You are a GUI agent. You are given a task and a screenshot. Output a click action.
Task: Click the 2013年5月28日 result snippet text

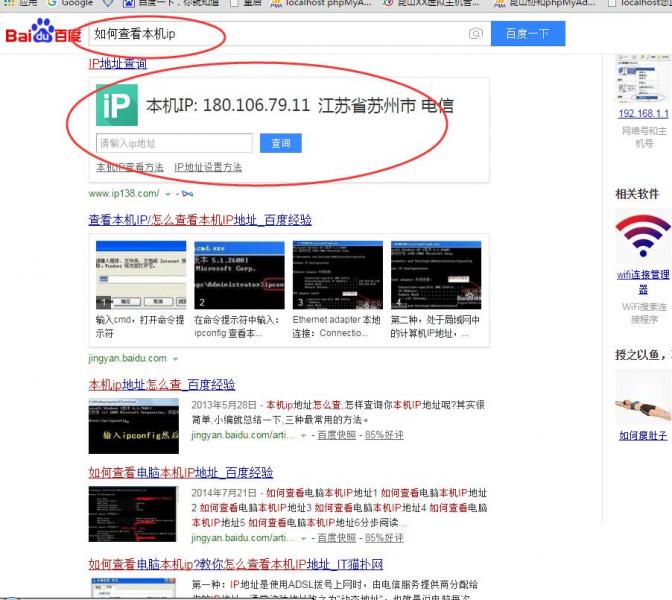point(338,412)
